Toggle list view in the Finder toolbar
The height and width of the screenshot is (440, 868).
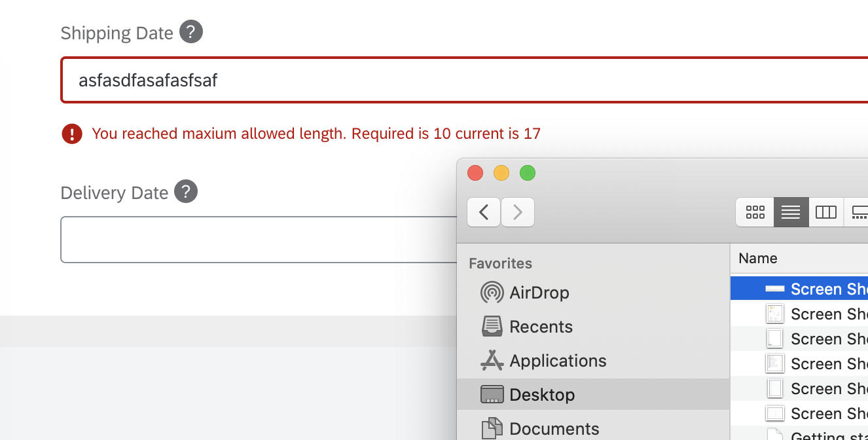coord(790,212)
